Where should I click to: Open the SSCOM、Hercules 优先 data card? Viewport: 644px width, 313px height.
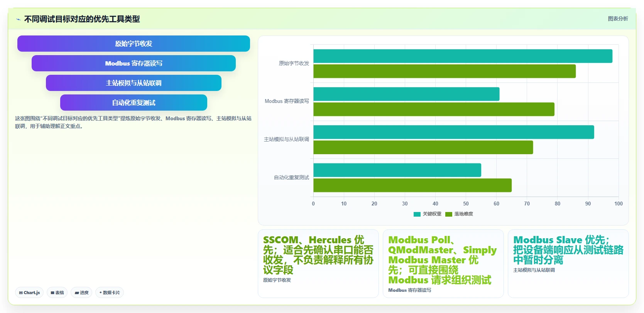click(x=318, y=264)
